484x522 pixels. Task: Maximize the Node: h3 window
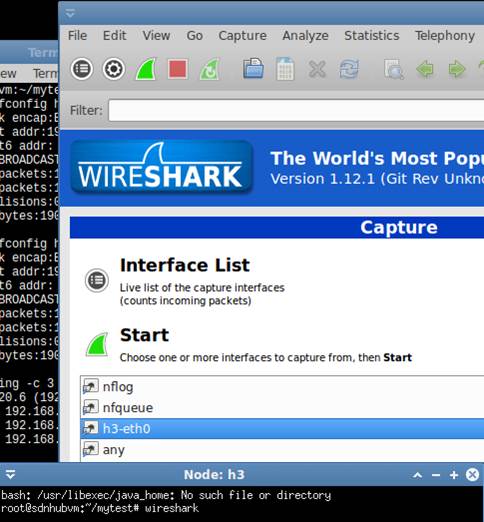(x=454, y=475)
